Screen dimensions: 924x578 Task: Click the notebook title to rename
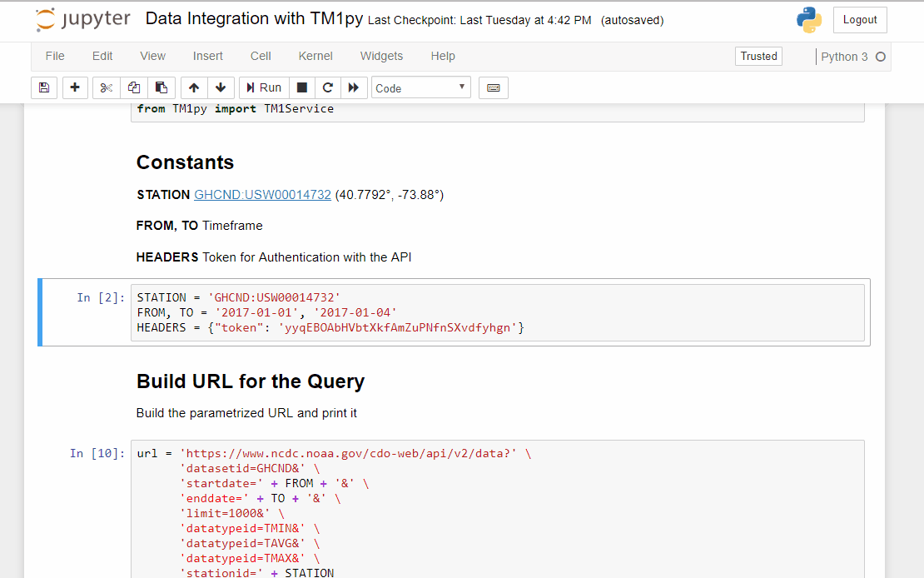[254, 19]
